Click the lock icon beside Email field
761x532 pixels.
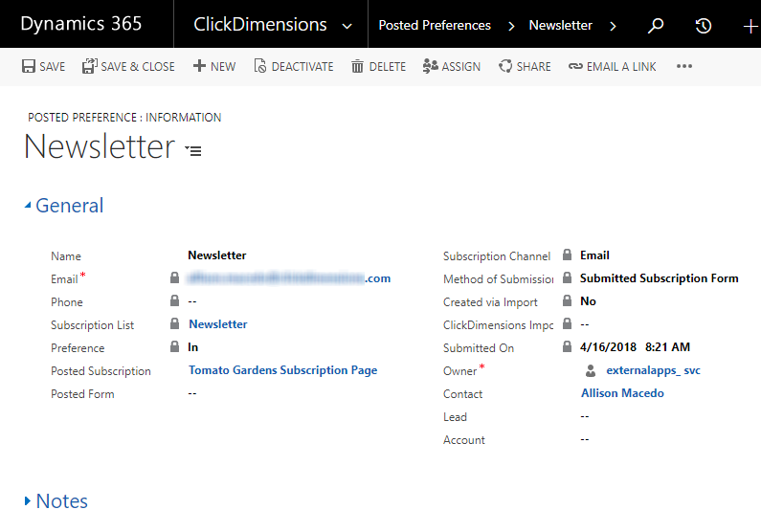tap(175, 277)
